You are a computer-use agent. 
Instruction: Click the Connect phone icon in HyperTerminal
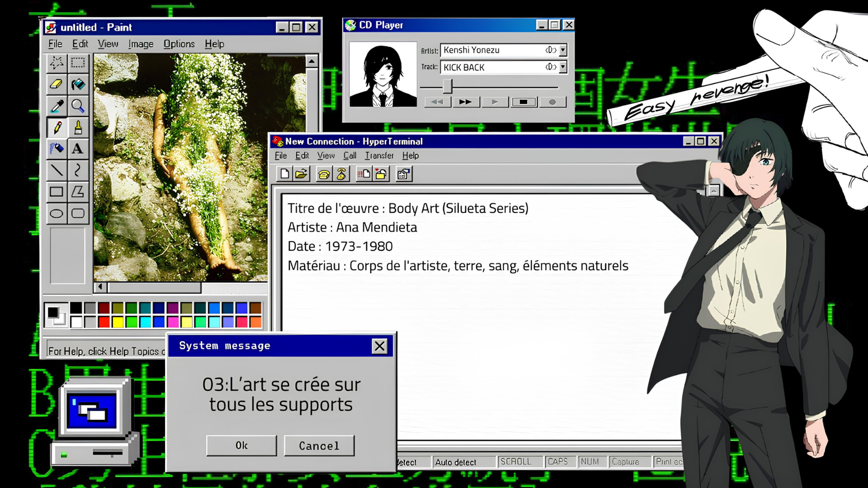click(x=324, y=174)
